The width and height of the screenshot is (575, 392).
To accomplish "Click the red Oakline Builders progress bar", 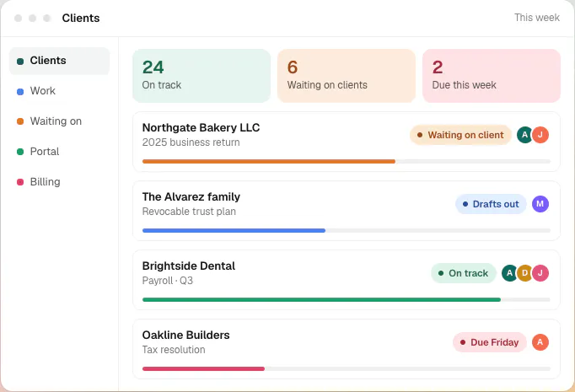I will (x=203, y=369).
